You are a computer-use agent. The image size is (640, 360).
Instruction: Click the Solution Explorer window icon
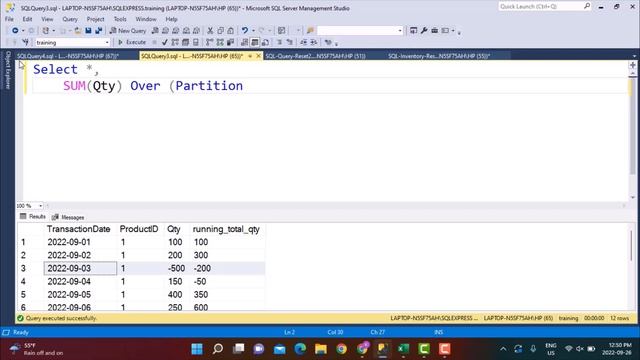413,31
